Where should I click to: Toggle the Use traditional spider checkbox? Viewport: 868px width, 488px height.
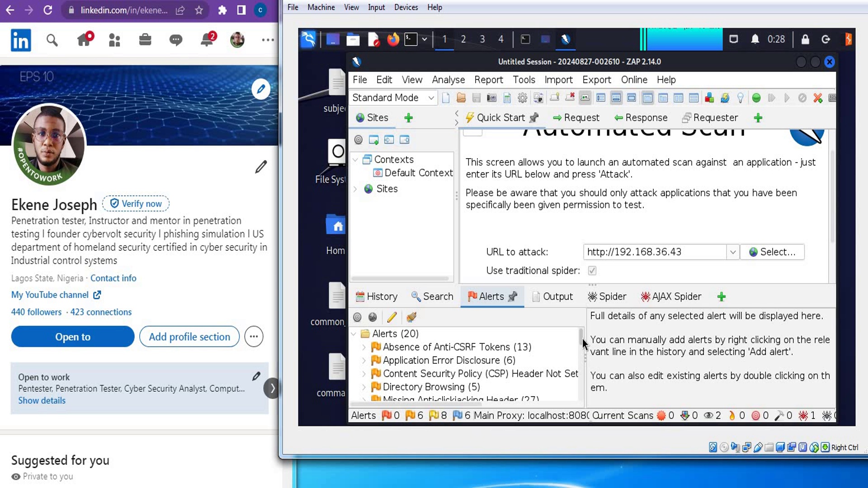tap(592, 271)
